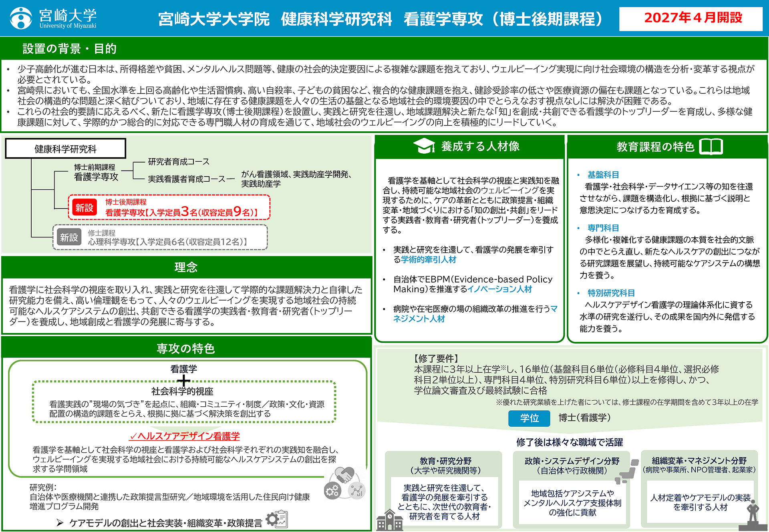Click the 社会科学的視座 heading
This screenshot has width=769, height=532.
click(182, 391)
